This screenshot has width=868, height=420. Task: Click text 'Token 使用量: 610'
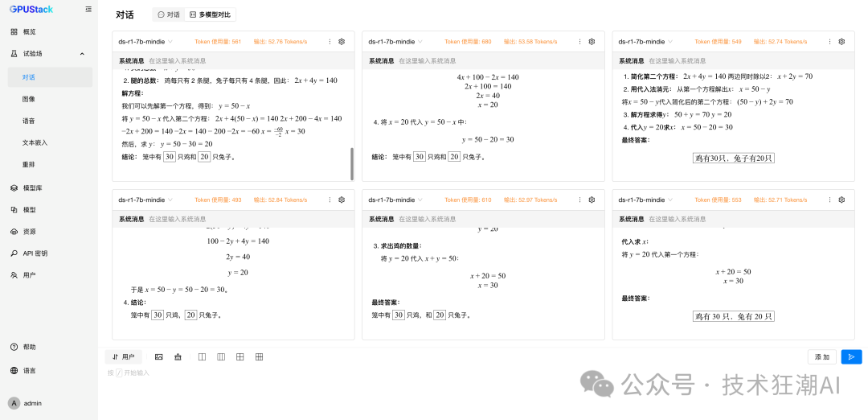pos(468,200)
